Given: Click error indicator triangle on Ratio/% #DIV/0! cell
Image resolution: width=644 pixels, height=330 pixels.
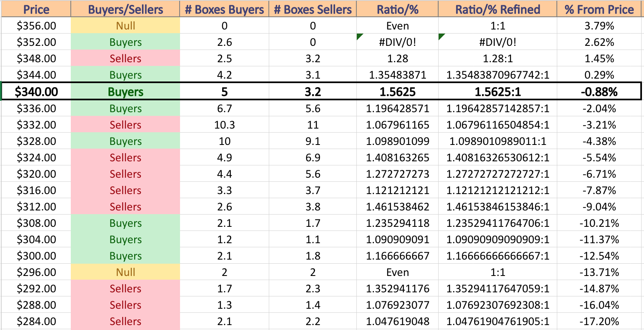Looking at the screenshot, I should (x=359, y=36).
